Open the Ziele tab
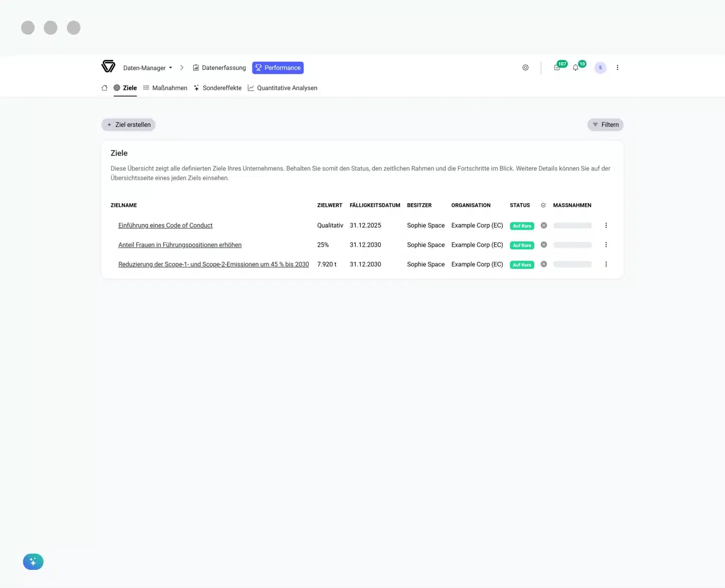Image resolution: width=725 pixels, height=588 pixels. click(x=125, y=88)
